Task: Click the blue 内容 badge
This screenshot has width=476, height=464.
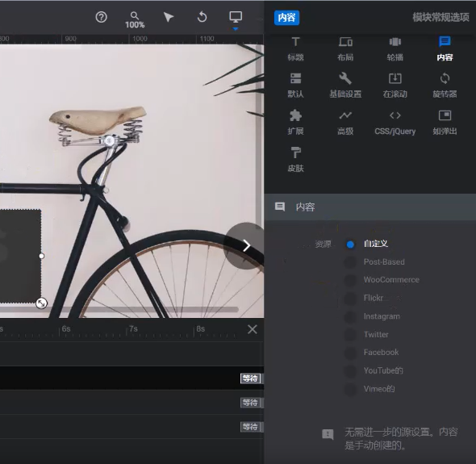Action: click(286, 18)
